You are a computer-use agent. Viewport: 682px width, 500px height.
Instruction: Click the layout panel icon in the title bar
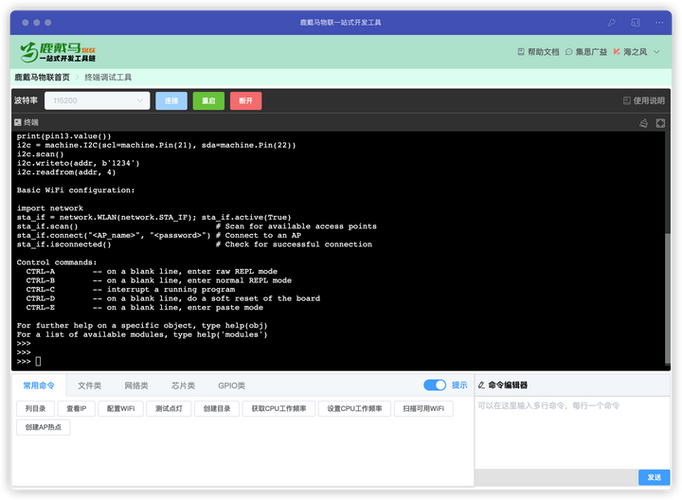(635, 23)
